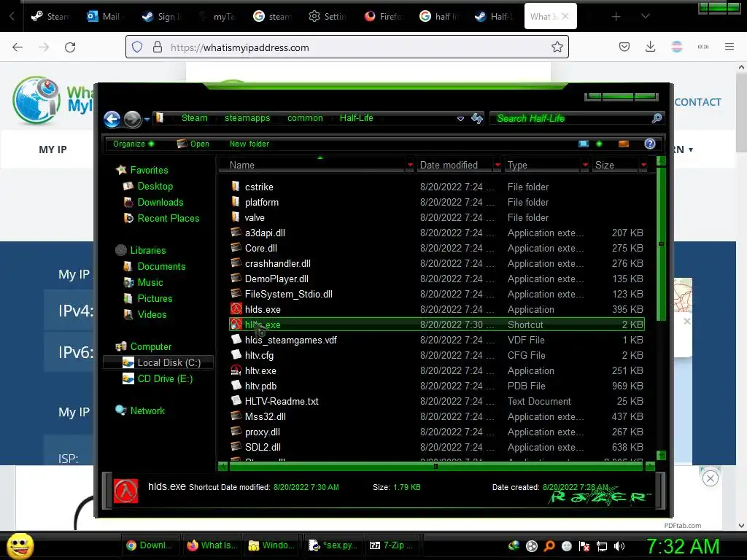Image resolution: width=747 pixels, height=560 pixels.
Task: Open the recent locations dropdown beside the forward arrow
Action: point(147,119)
